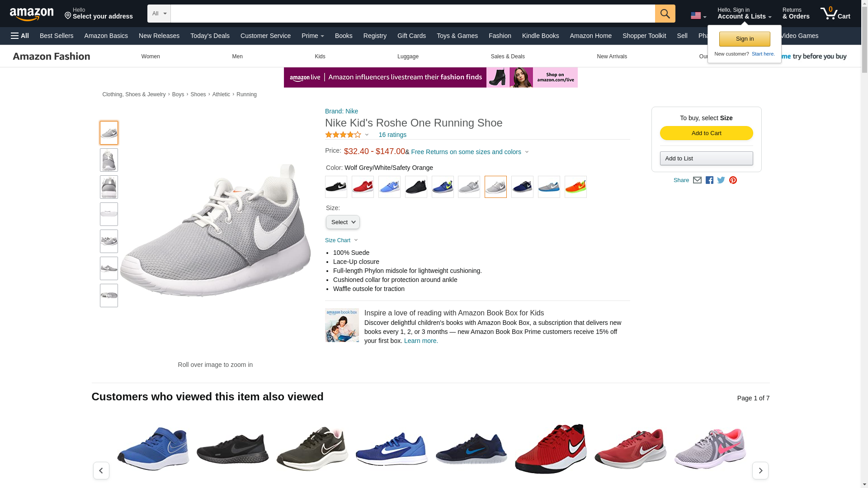Click next arrow in also-viewed carousel
This screenshot has height=488, width=868.
760,470
